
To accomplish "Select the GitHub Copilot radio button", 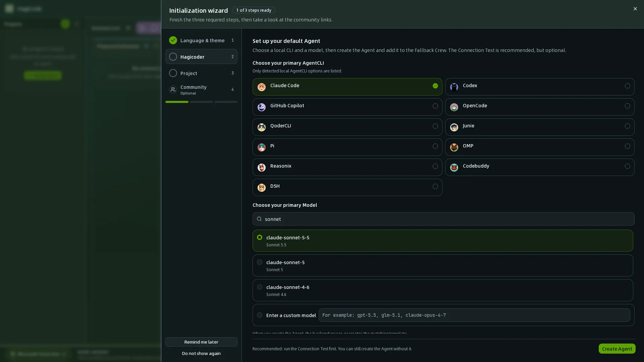I will point(435,106).
